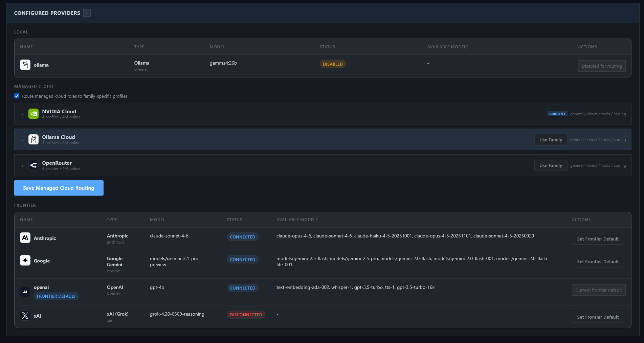The height and width of the screenshot is (343, 644).
Task: Click the info icon beside Configured Providers
Action: (87, 13)
